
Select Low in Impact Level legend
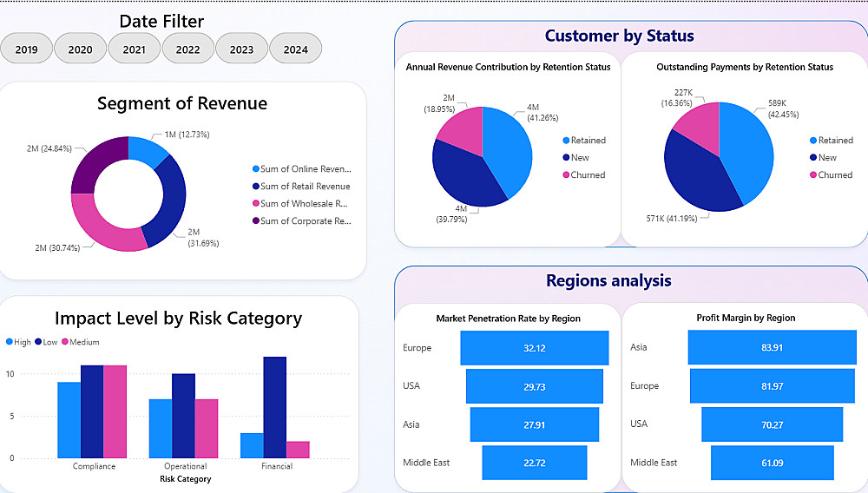click(x=46, y=342)
